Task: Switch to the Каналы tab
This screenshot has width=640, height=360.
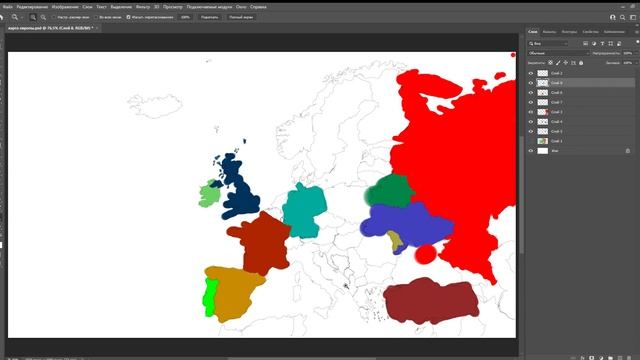Action: [549, 32]
